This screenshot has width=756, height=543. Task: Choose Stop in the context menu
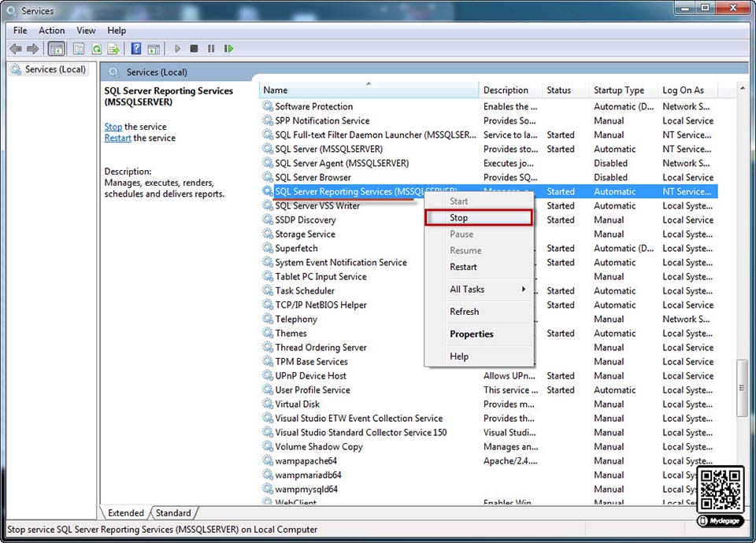[x=479, y=218]
